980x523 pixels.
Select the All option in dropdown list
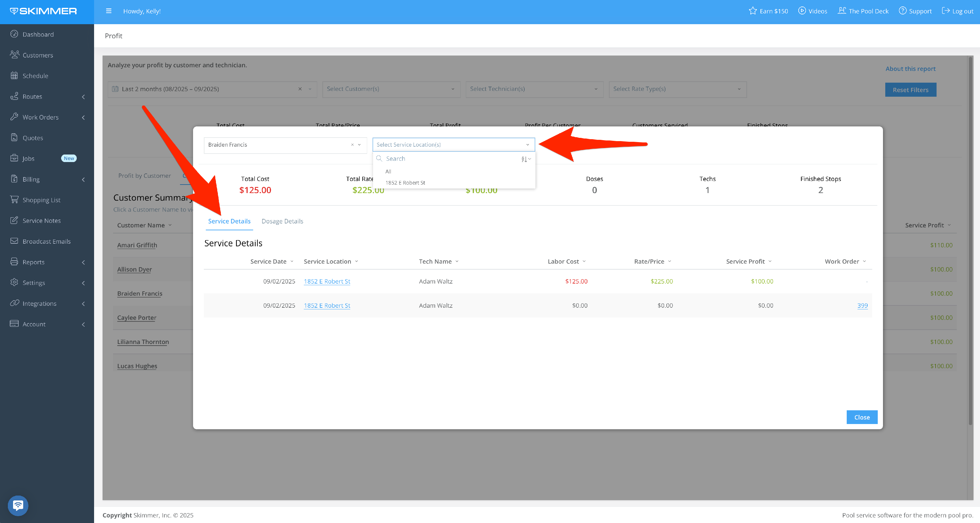(x=388, y=172)
